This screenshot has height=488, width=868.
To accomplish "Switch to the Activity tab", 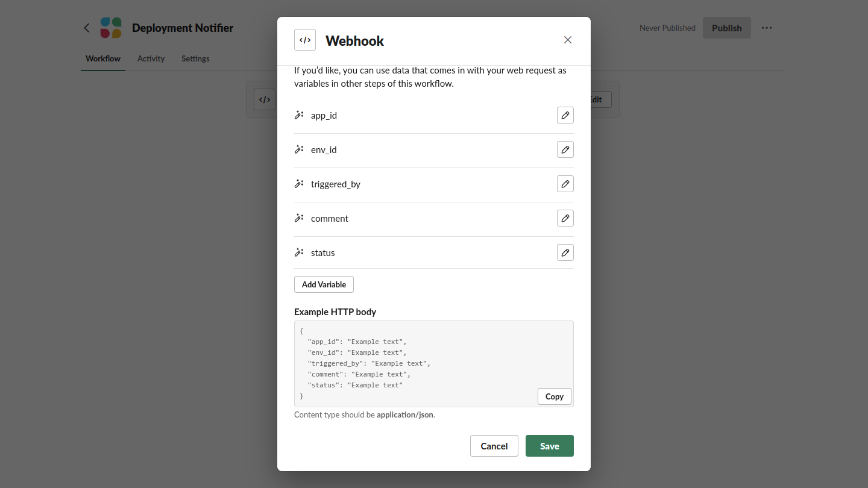I will pyautogui.click(x=151, y=58).
